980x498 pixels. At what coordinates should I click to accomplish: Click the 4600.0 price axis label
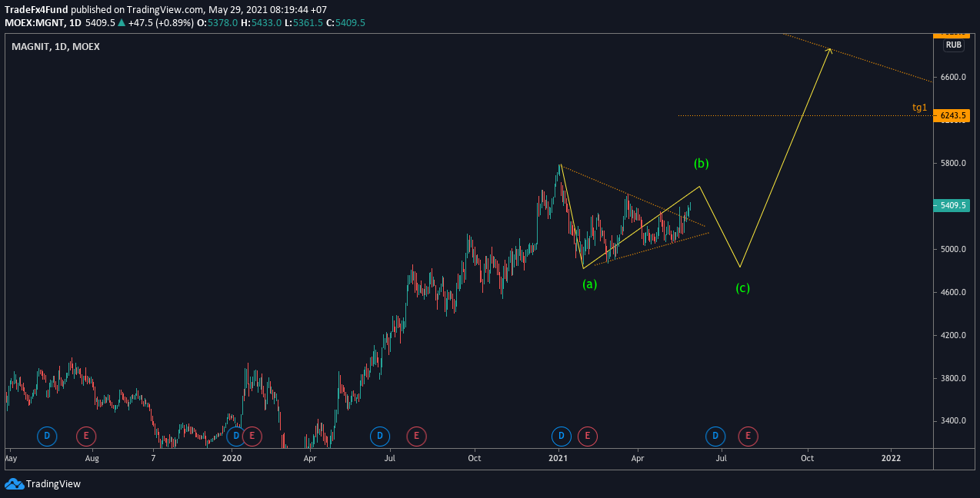[952, 293]
